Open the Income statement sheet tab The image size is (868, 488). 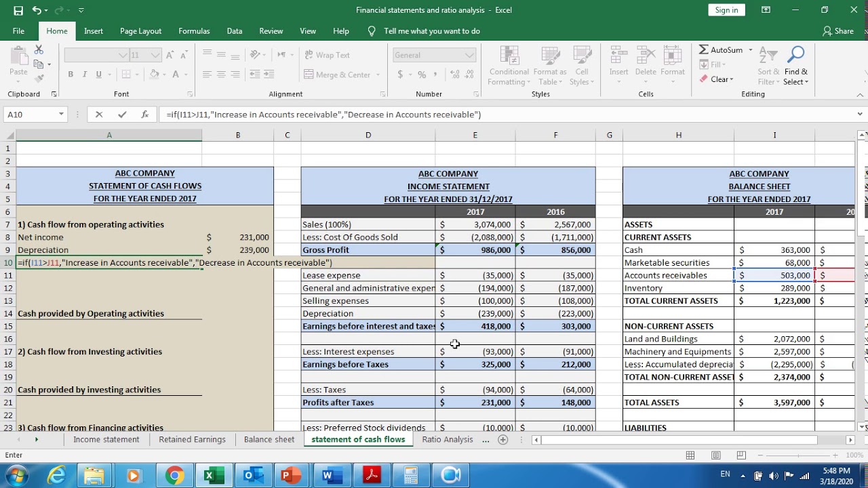click(106, 440)
